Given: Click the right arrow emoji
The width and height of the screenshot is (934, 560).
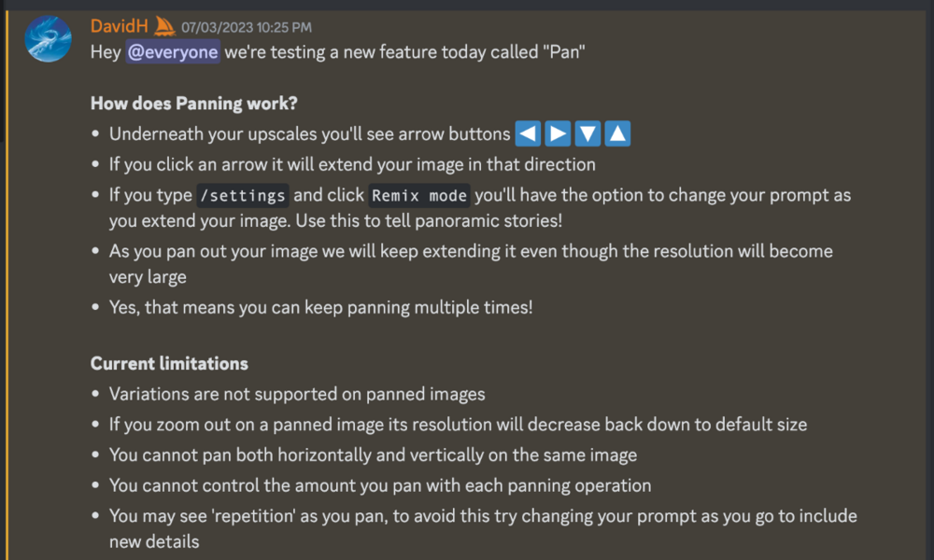Looking at the screenshot, I should pyautogui.click(x=558, y=134).
